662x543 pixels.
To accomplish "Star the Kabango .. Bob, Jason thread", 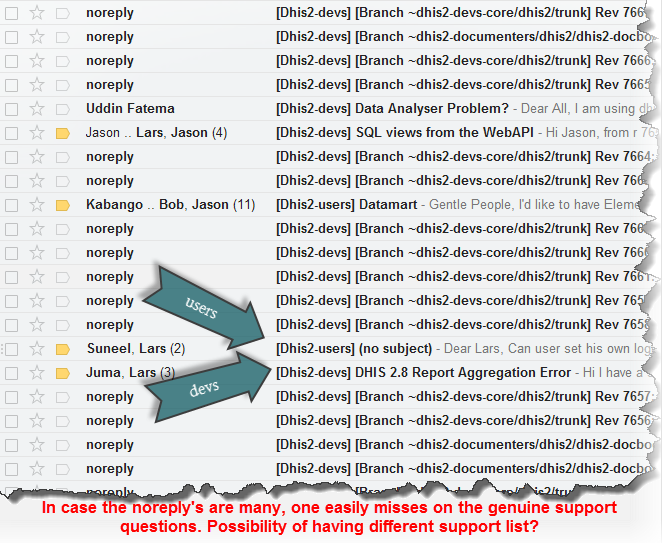I will point(37,205).
